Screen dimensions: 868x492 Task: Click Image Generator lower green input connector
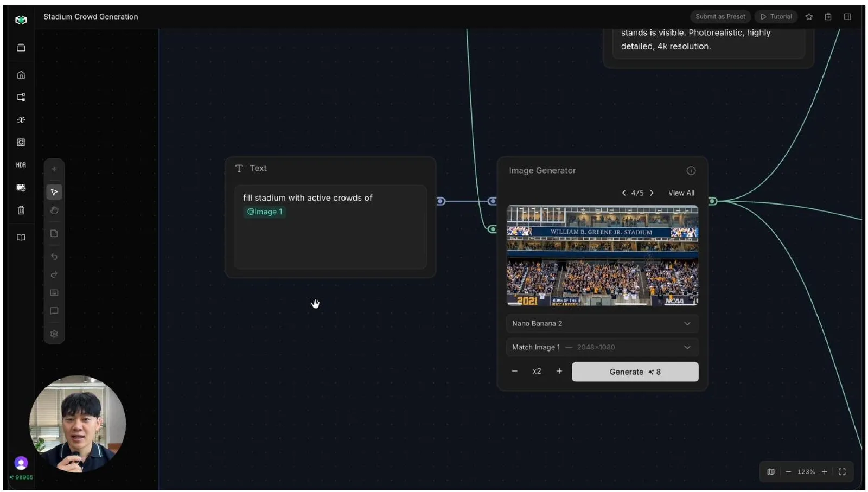[x=492, y=229]
